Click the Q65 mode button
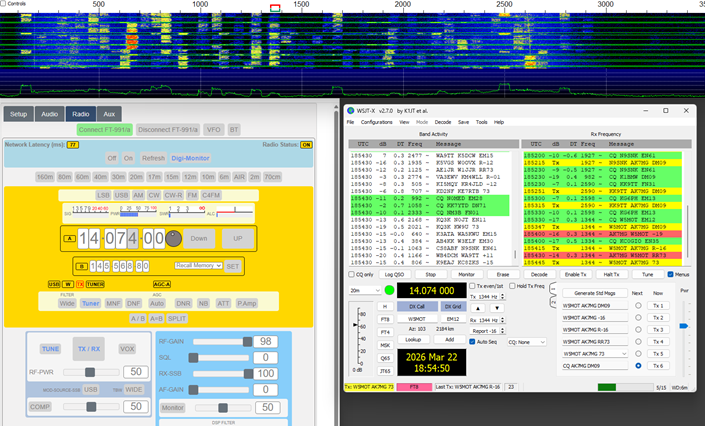This screenshot has height=426, width=705. click(385, 357)
